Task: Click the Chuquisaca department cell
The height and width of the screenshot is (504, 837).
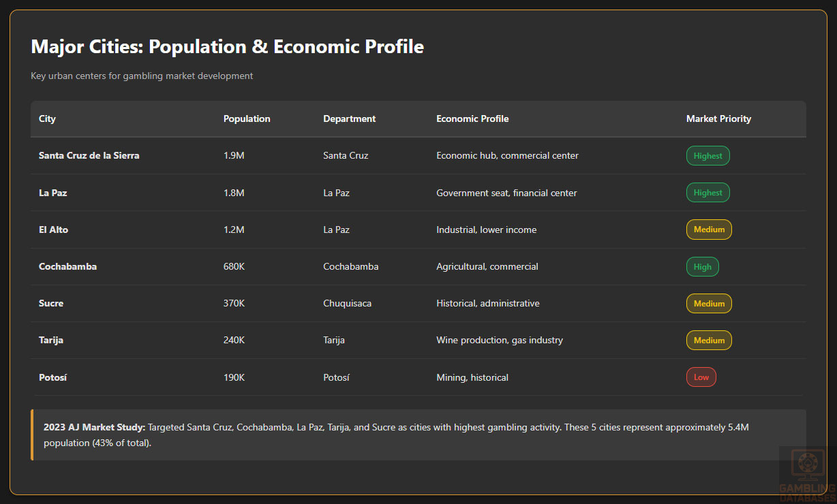Action: (347, 303)
